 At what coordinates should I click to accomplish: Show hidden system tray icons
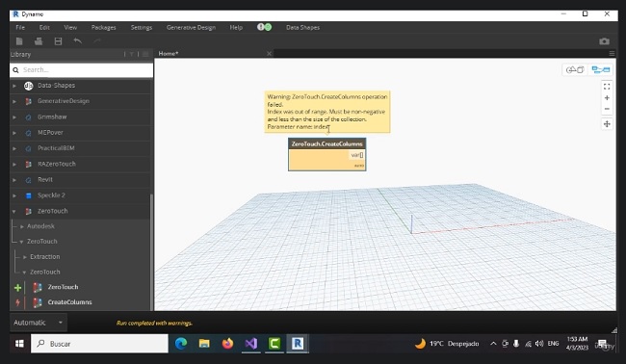click(493, 343)
